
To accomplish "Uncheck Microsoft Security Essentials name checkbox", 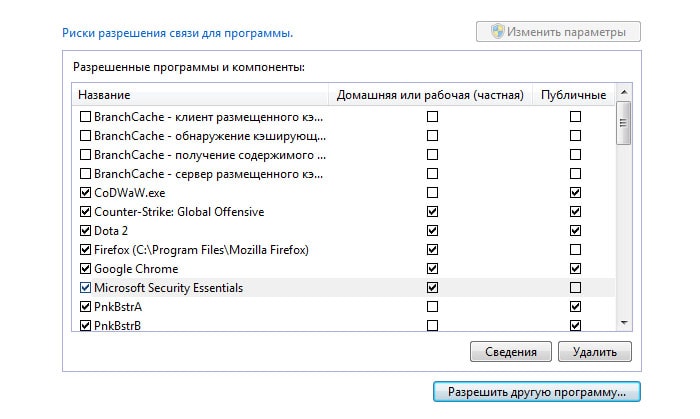I will pyautogui.click(x=85, y=288).
